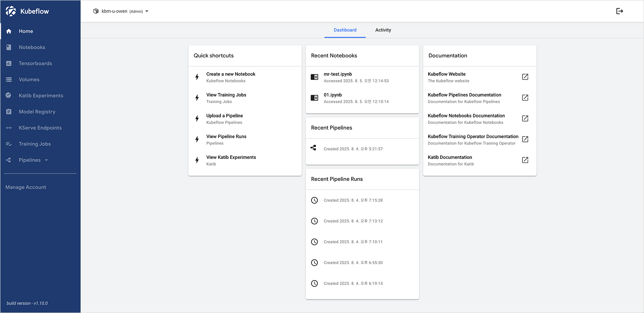Click the namespace cube icon

(96, 11)
